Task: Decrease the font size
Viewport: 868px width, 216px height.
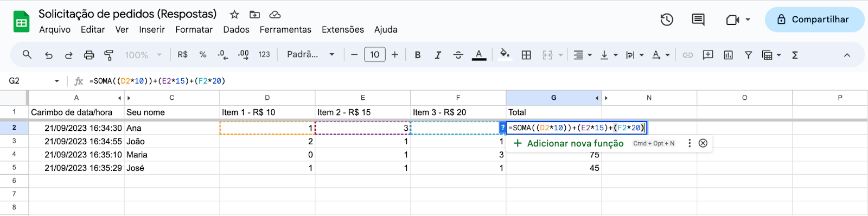Action: (354, 55)
